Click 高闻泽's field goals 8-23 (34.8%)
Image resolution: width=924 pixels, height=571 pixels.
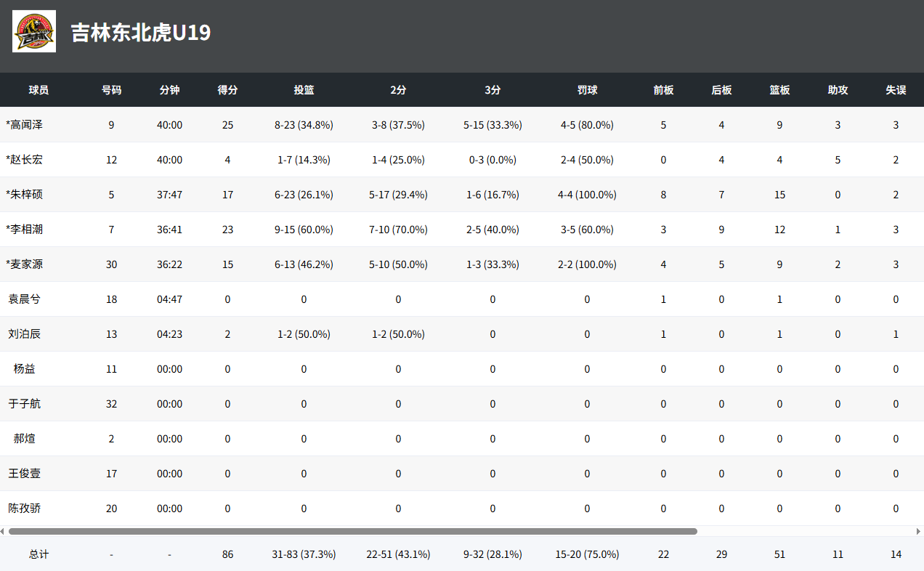tap(304, 125)
